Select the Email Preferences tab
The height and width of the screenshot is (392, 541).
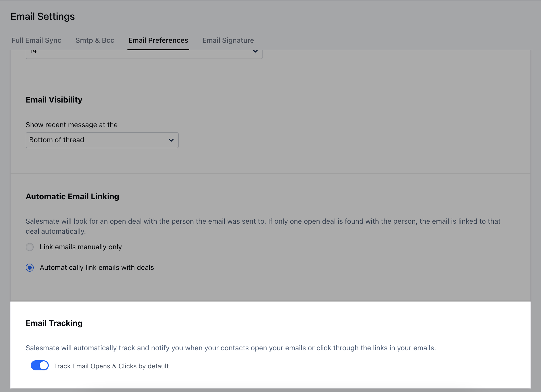158,40
